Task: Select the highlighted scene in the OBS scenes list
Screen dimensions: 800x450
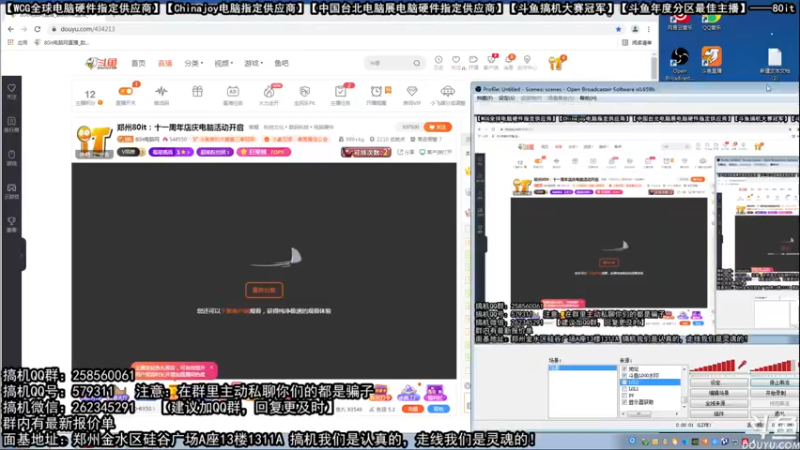Action: click(582, 368)
